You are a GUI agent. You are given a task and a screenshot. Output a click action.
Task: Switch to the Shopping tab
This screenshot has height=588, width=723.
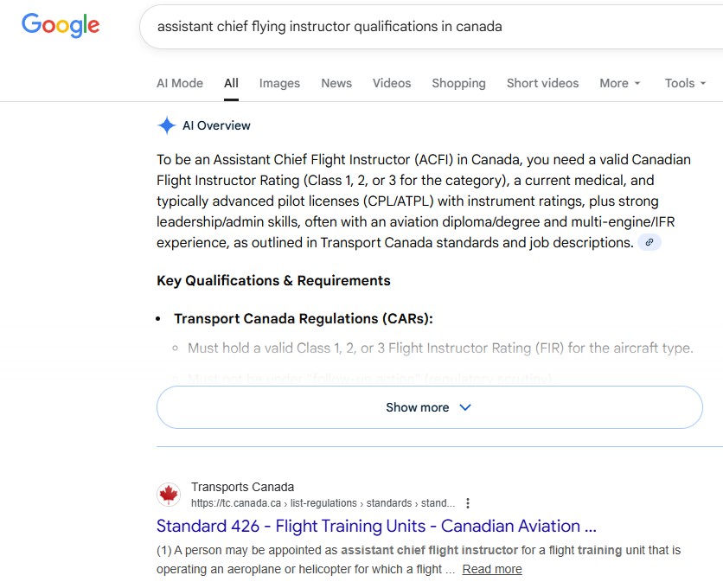458,83
